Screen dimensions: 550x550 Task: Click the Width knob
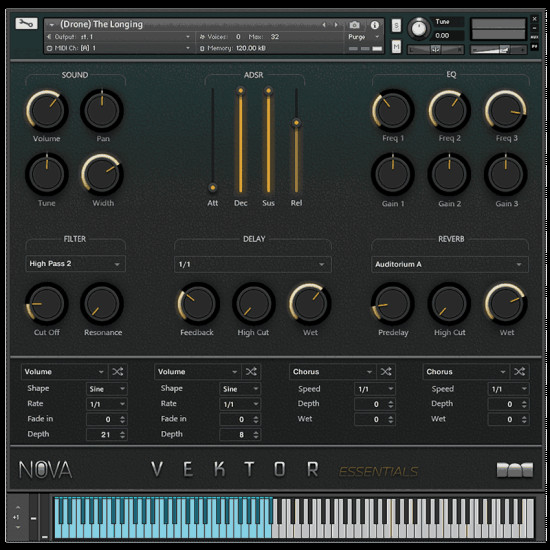tap(102, 174)
